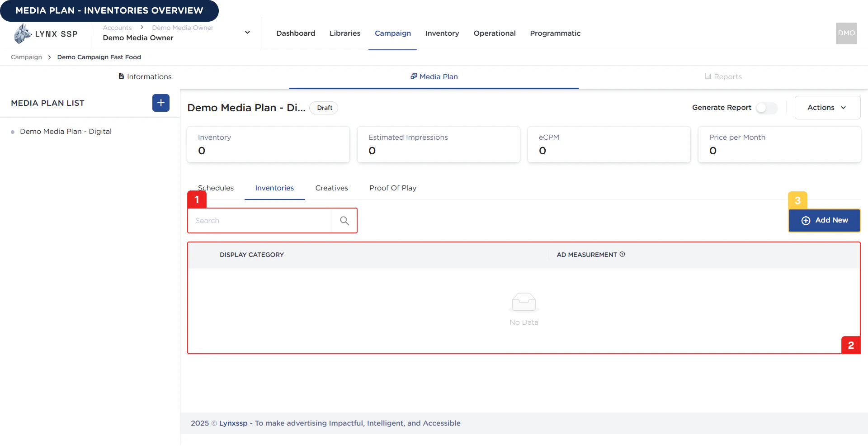Click the plus-circle icon in Add New
Viewport: 868px width, 446px height.
(806, 220)
